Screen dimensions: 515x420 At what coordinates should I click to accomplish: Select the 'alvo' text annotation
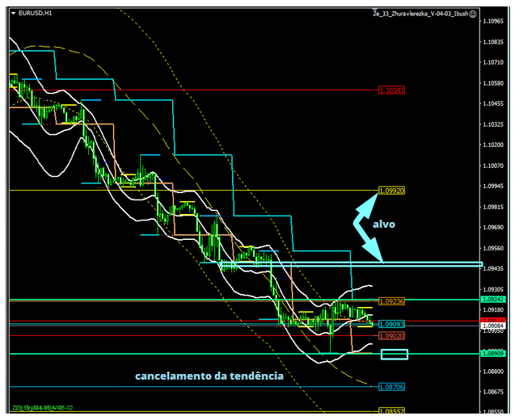point(383,224)
